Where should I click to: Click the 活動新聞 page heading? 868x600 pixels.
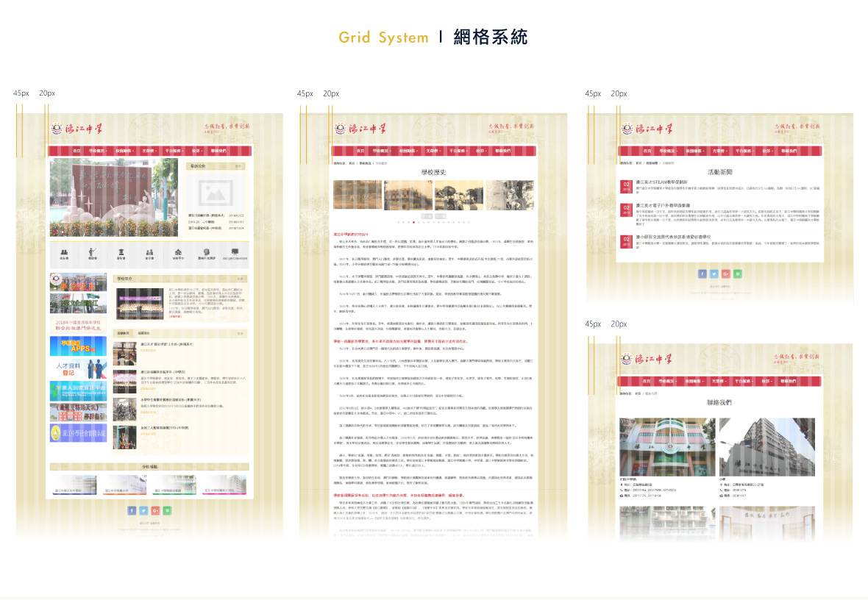point(719,172)
